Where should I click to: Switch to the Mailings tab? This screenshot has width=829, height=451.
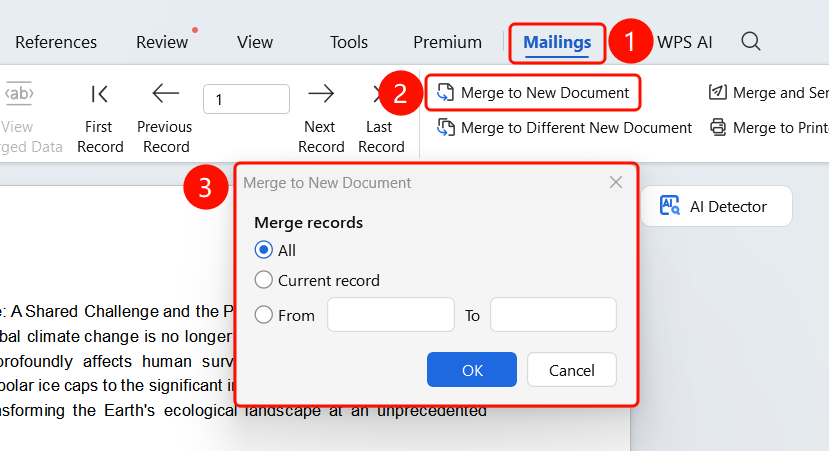pyautogui.click(x=557, y=42)
